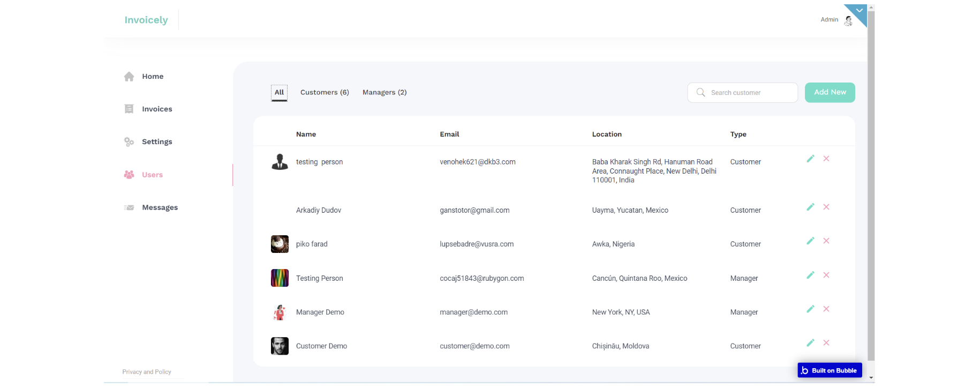980x388 pixels.
Task: Switch to the Customers (6) tab
Action: tap(325, 93)
